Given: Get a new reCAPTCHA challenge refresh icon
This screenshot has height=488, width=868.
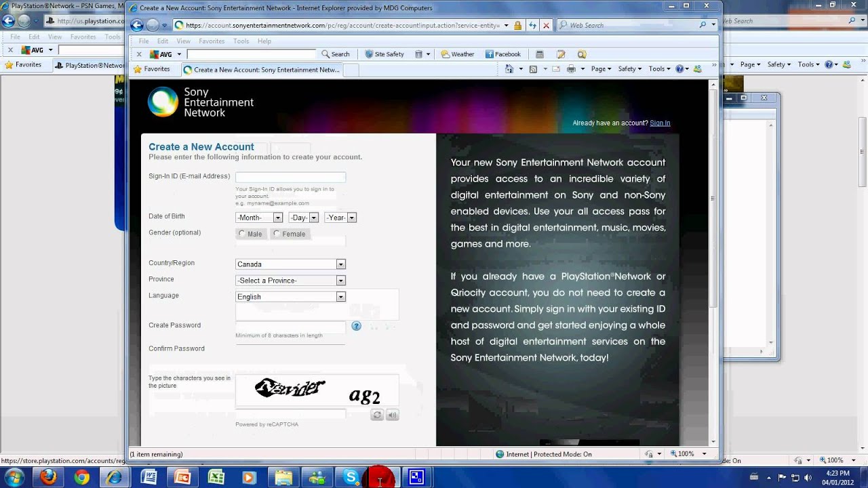Looking at the screenshot, I should (377, 415).
